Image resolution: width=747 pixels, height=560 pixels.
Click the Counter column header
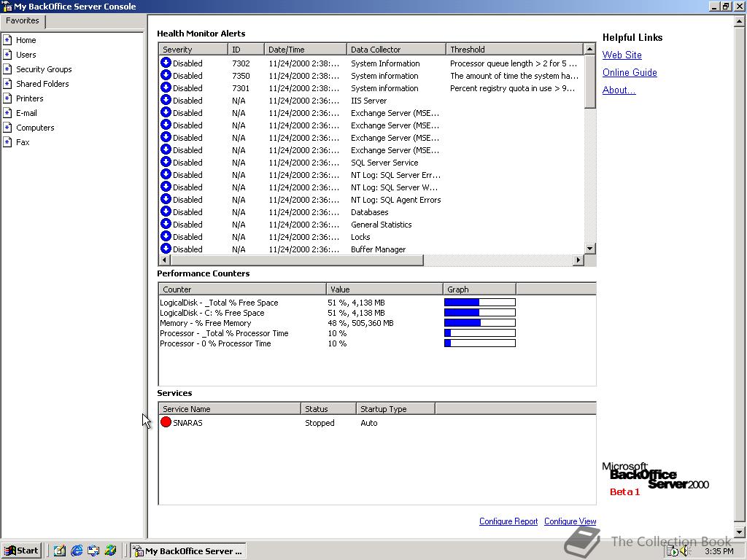[x=242, y=289]
